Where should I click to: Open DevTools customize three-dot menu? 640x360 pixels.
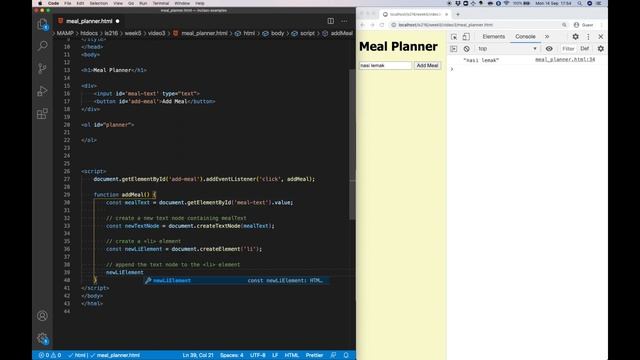(x=588, y=37)
